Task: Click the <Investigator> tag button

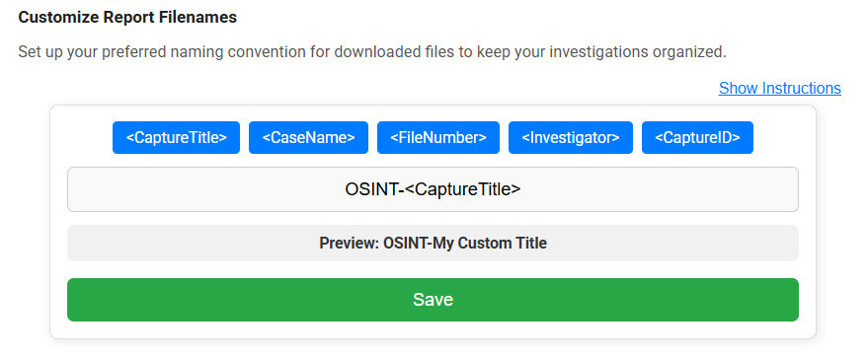Action: click(571, 138)
